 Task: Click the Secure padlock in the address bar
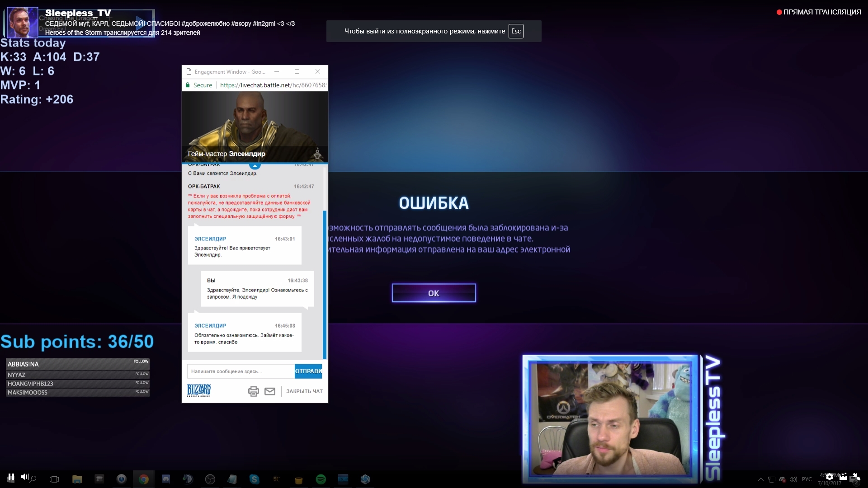[188, 85]
